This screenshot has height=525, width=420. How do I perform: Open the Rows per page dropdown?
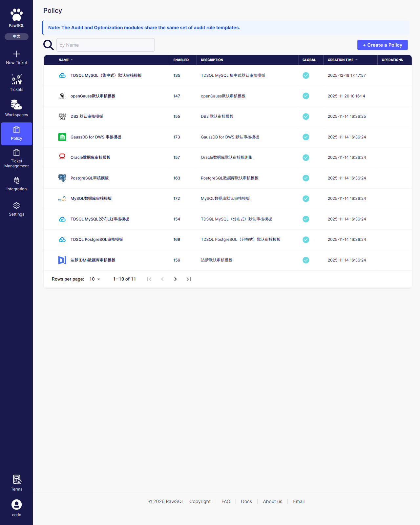coord(95,279)
